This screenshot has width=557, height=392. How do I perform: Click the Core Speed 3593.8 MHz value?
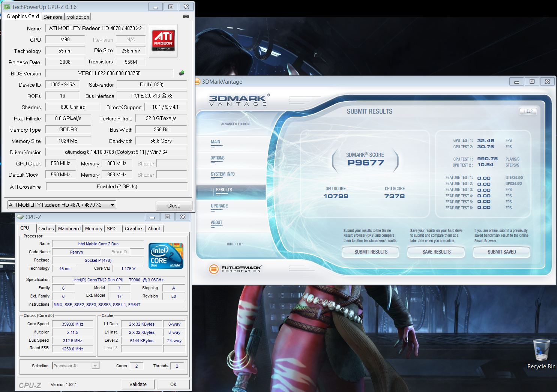coord(72,324)
